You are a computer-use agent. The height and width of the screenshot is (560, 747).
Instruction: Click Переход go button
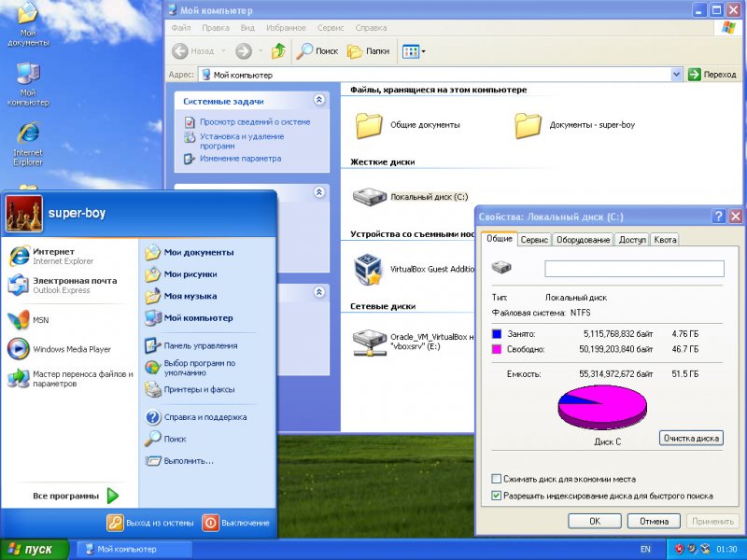[712, 75]
